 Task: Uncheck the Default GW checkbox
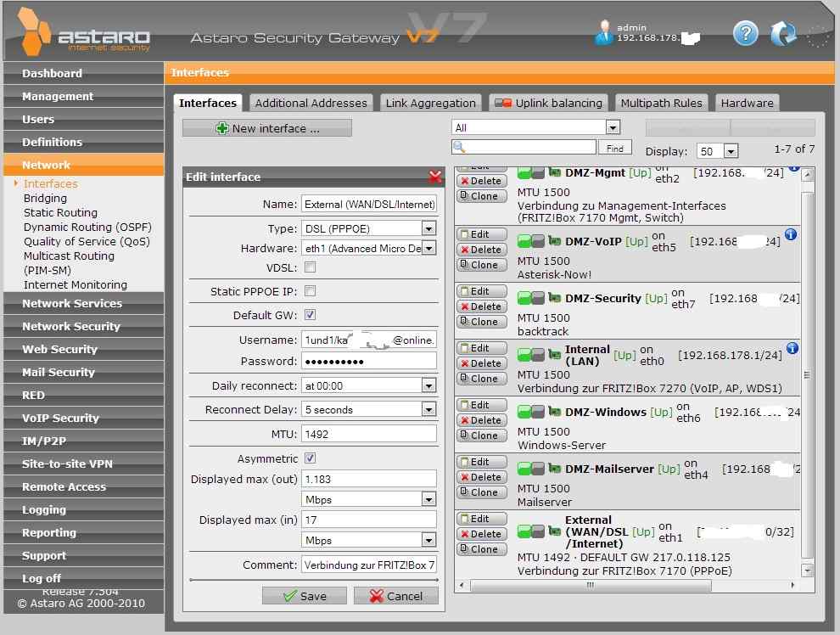[x=310, y=315]
